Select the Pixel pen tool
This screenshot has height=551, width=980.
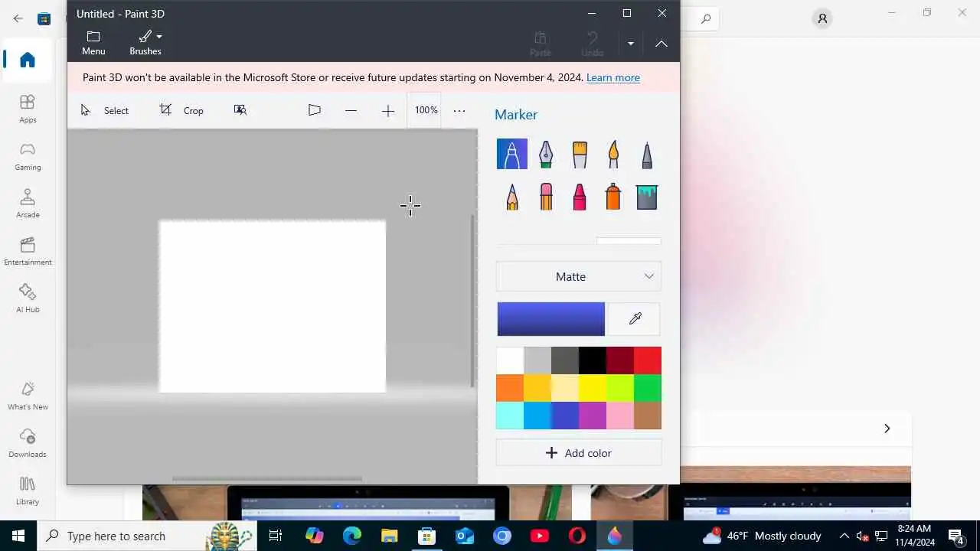click(647, 154)
